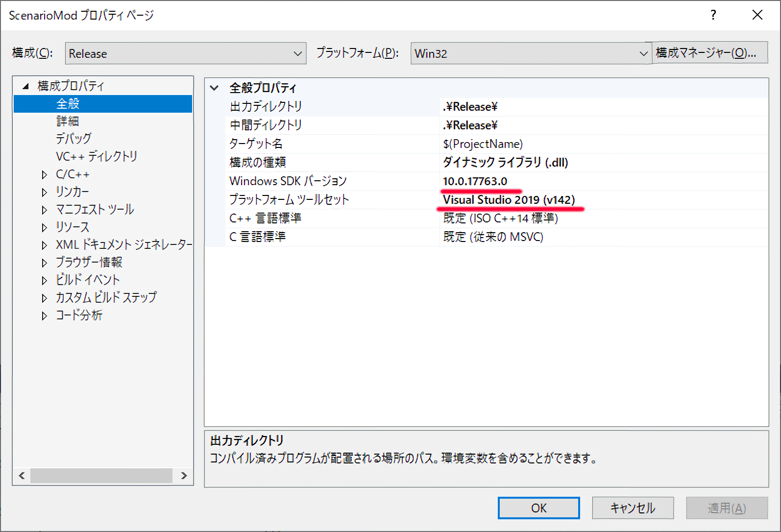Select 詳細 in the property tree
Viewport: 781px width, 532px height.
(68, 121)
